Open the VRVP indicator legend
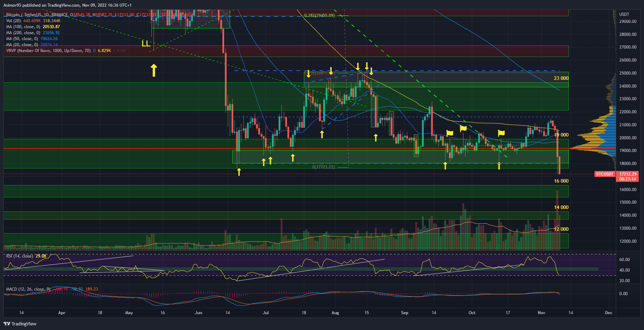 click(x=48, y=51)
